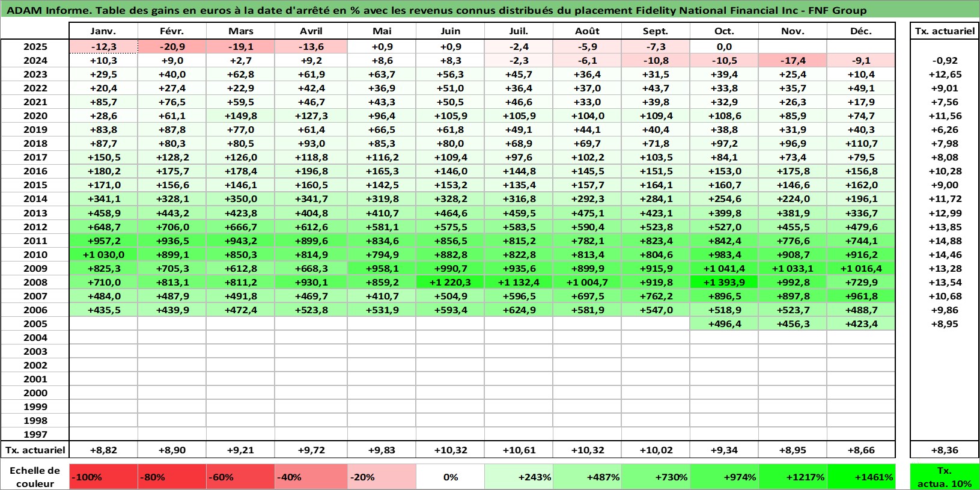Screen dimensions: 980x490
Task: Select cell +624,9 in Juil. 2006
Action: [x=519, y=310]
